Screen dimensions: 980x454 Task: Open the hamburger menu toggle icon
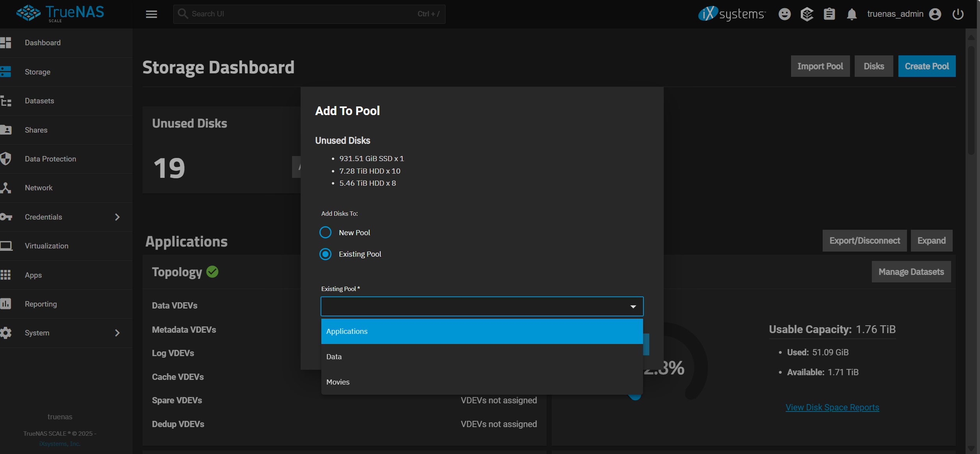point(151,14)
